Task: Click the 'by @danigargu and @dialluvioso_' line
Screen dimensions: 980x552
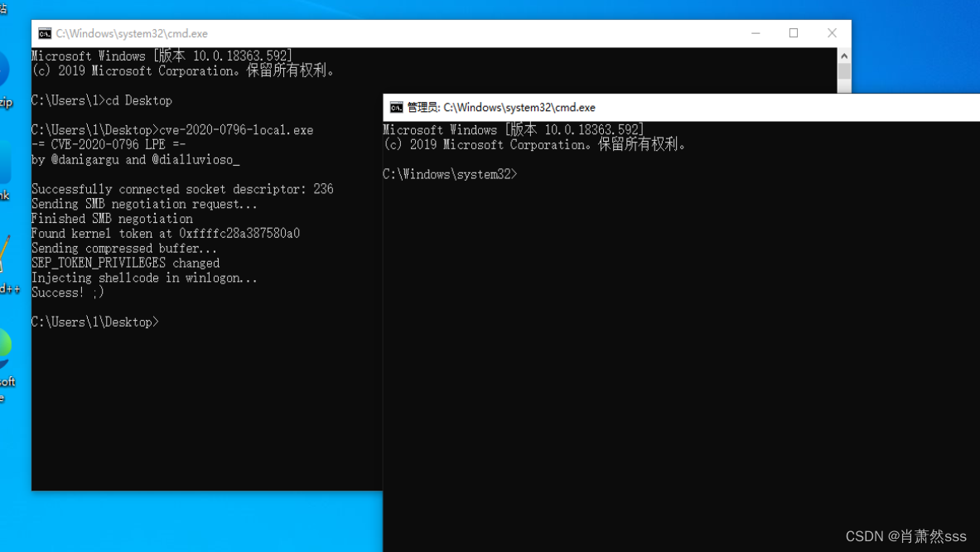Action: pos(136,159)
